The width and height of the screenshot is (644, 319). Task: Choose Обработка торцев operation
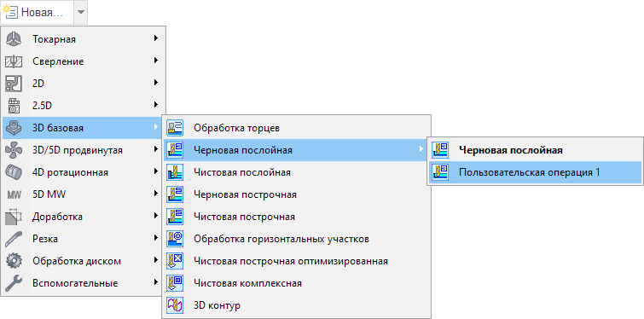pyautogui.click(x=296, y=128)
